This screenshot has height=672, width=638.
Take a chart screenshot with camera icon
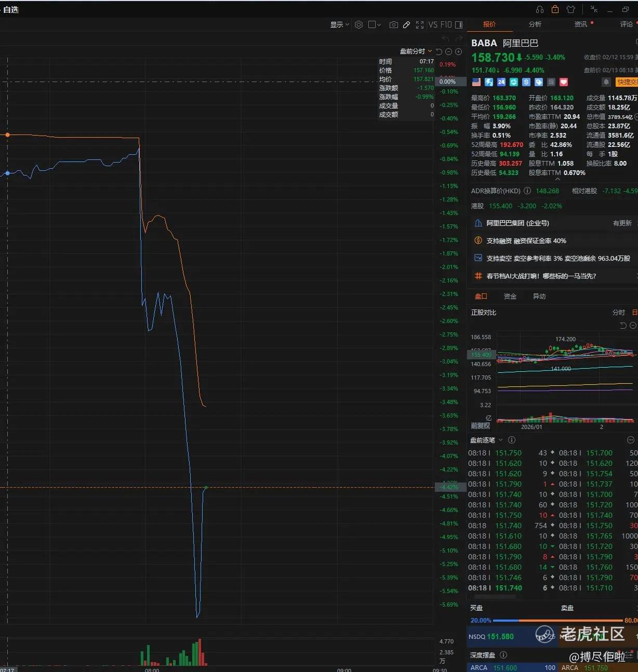point(393,24)
